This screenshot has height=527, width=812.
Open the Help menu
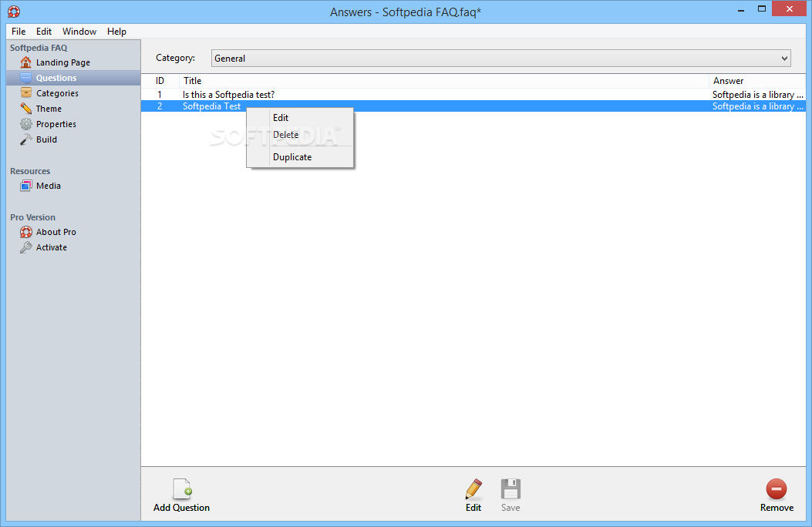coord(116,32)
